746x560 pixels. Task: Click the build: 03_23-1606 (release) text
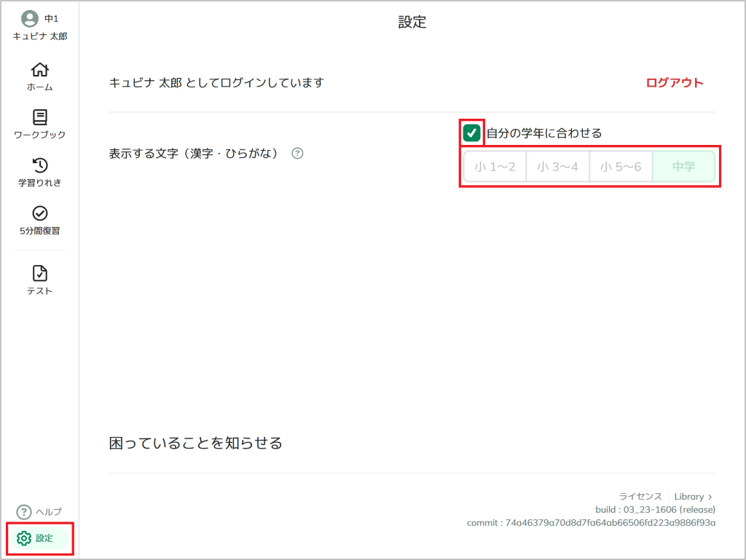(x=655, y=510)
